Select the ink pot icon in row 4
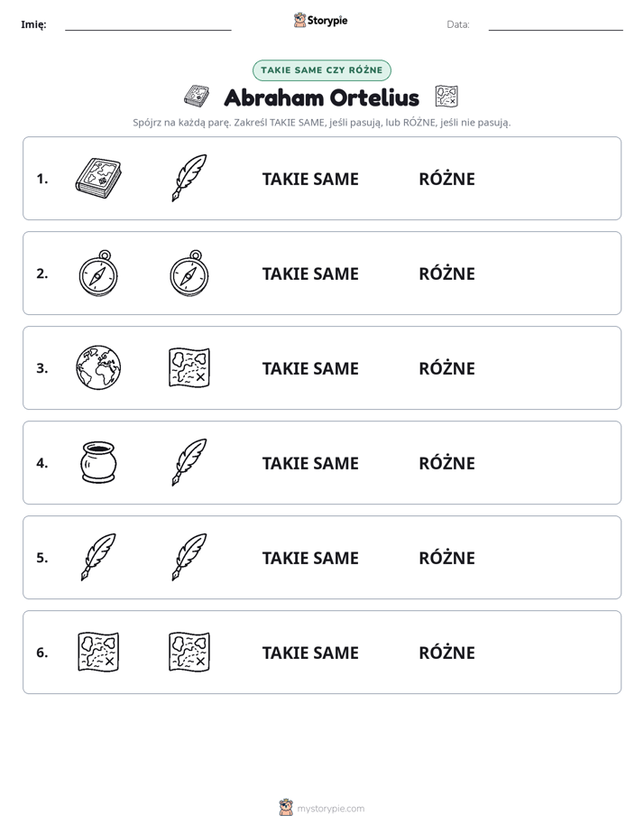 [98, 462]
